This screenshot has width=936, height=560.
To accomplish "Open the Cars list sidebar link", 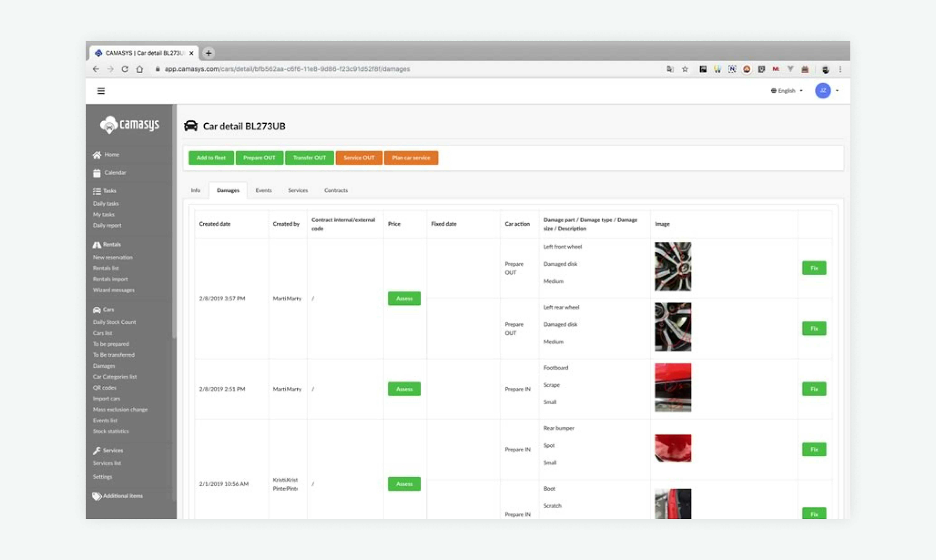I will (102, 333).
